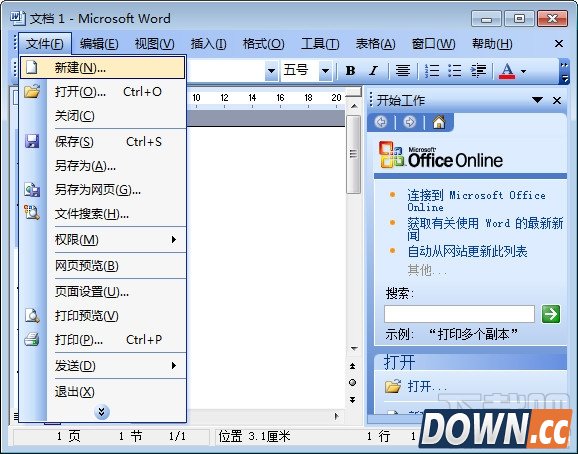Click 自动从网站更新此列表 link
Screen dimensions: 578x454
tap(467, 251)
